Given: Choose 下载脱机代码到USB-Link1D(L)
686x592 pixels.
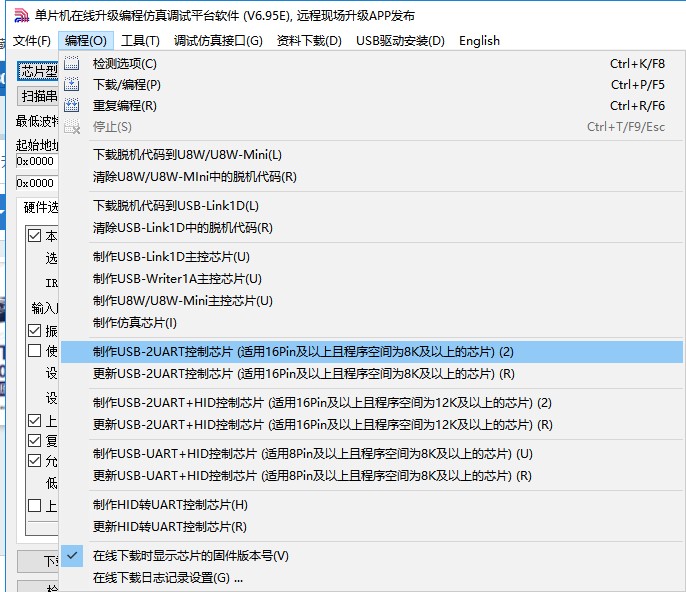Looking at the screenshot, I should point(372,206).
